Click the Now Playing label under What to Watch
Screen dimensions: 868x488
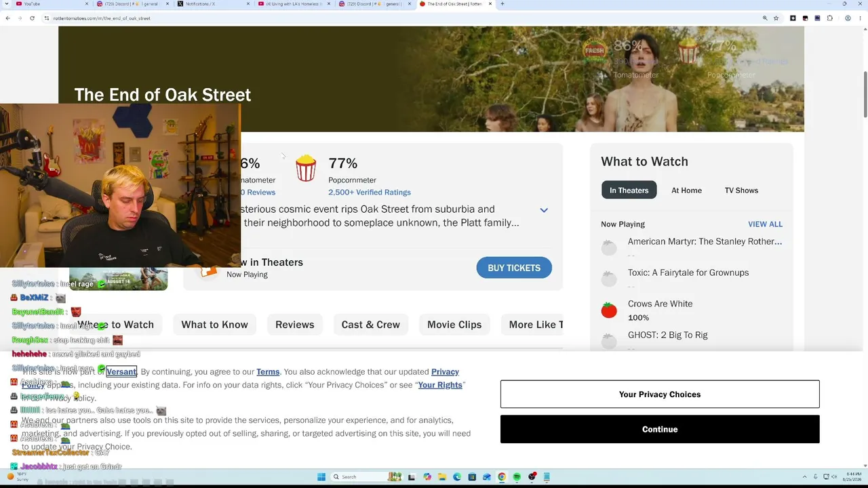(623, 224)
